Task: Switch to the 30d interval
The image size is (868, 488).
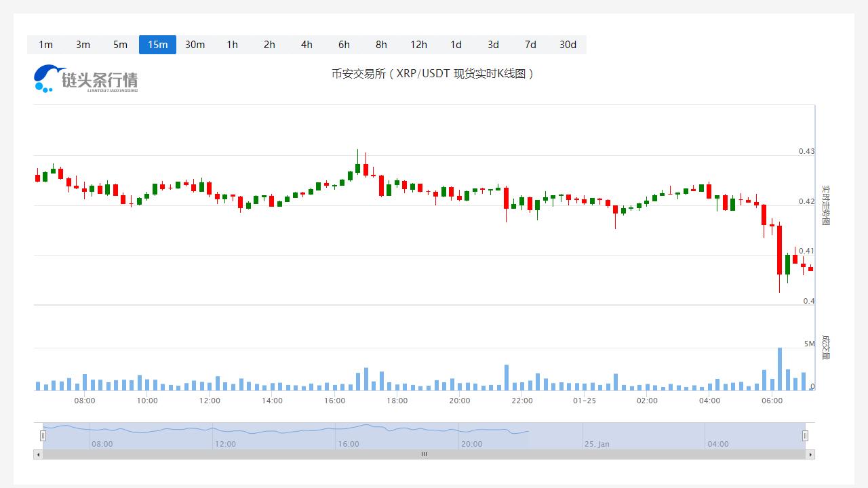Action: (x=568, y=45)
